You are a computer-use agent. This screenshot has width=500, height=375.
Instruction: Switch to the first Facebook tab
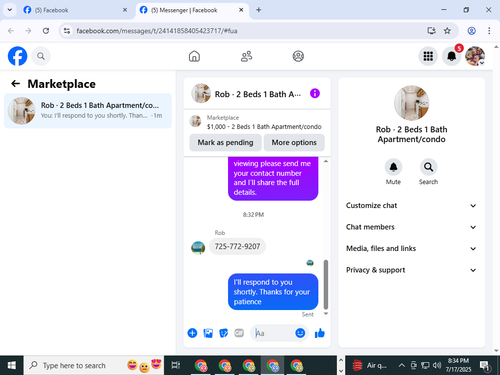coord(75,10)
